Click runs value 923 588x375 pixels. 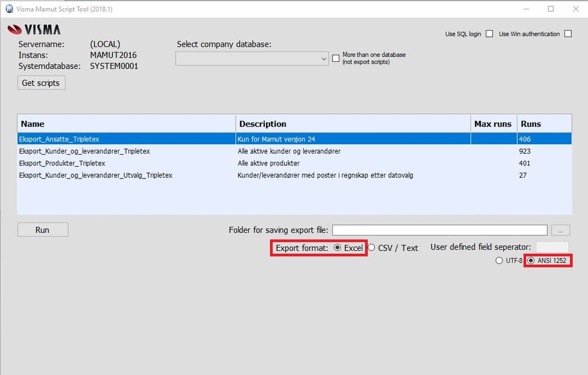point(524,151)
